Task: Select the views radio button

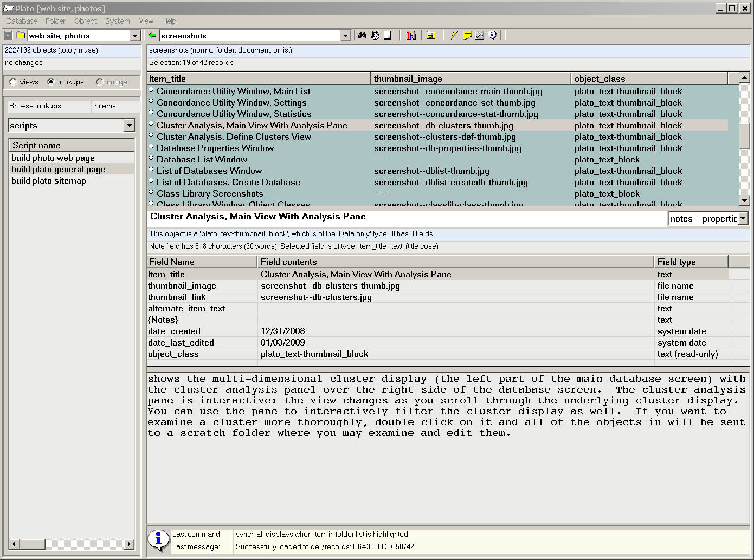Action: click(12, 82)
